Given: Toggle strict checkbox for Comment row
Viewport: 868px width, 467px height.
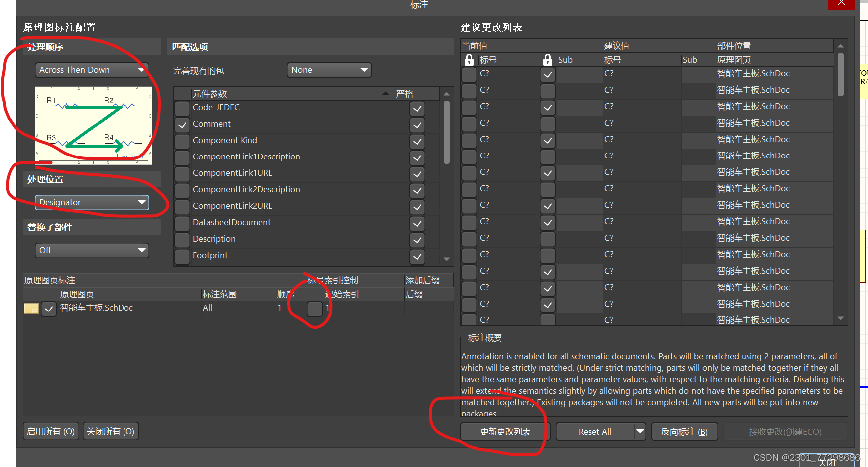Looking at the screenshot, I should pyautogui.click(x=417, y=125).
